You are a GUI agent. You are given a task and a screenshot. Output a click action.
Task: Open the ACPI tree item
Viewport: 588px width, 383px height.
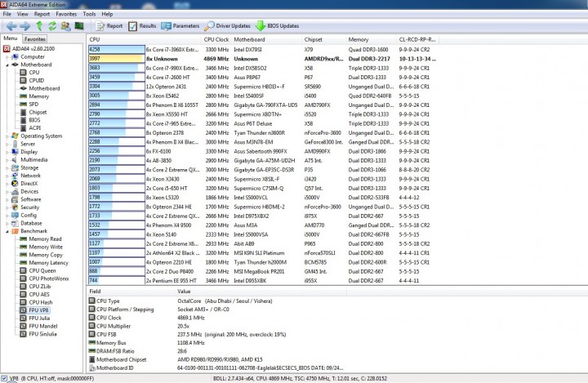(x=30, y=128)
